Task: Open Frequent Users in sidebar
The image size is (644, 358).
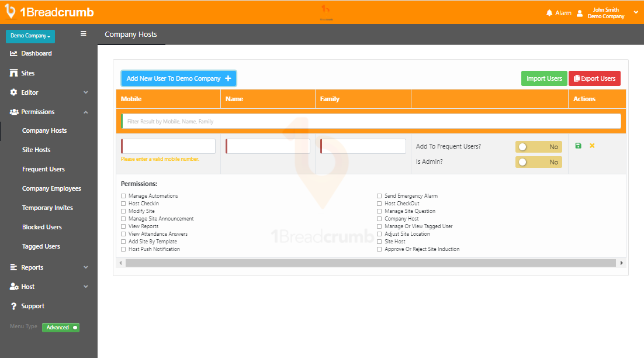Action: (43, 169)
